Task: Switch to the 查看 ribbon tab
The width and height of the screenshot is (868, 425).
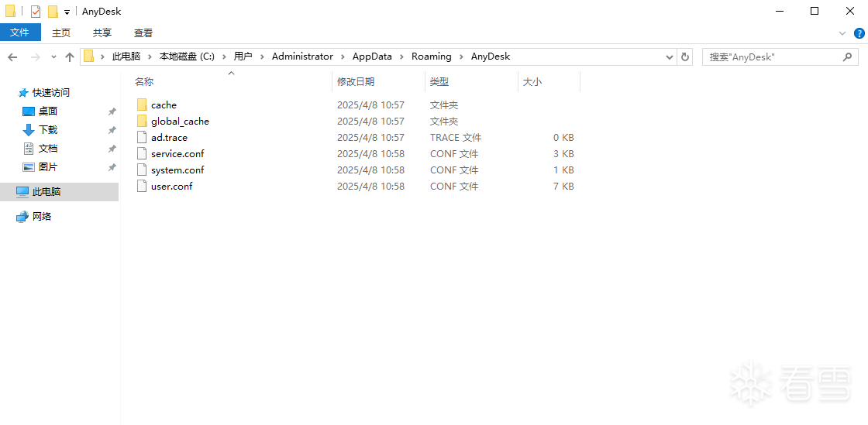Action: click(143, 33)
